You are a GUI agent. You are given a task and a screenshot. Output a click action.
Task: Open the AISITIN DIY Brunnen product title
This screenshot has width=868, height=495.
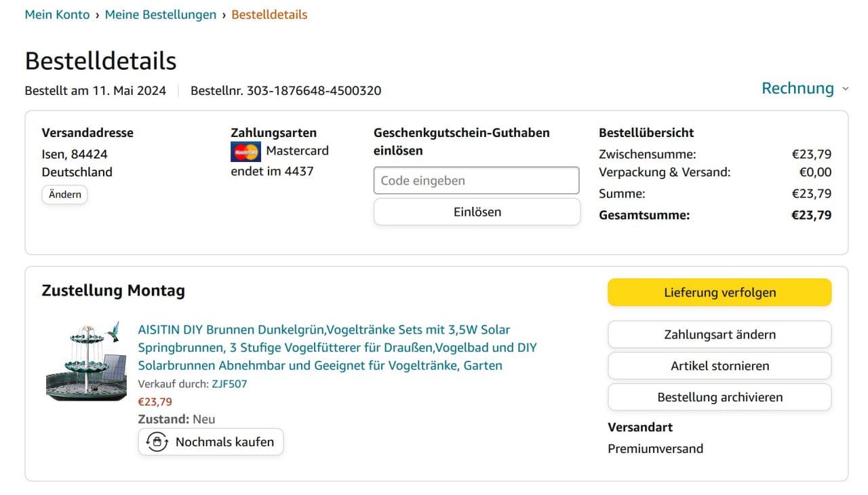point(337,347)
